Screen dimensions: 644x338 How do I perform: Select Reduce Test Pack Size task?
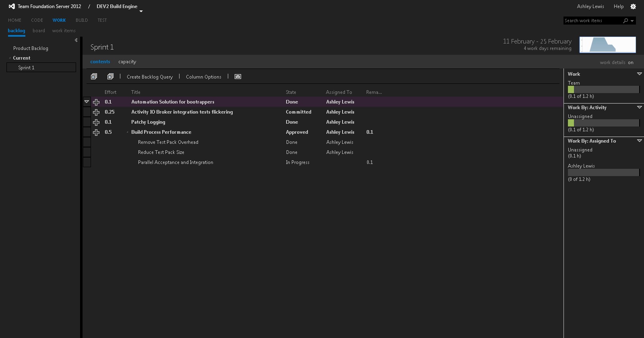point(161,152)
